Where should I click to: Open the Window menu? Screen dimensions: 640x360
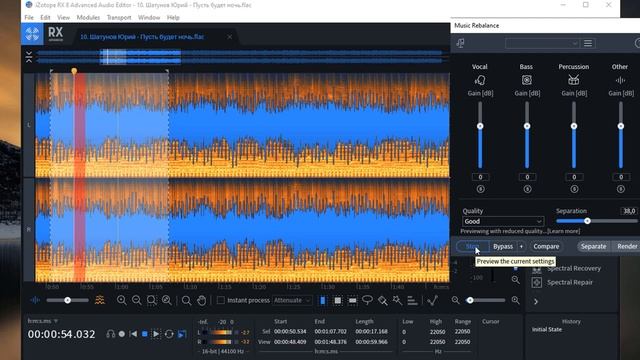pyautogui.click(x=149, y=18)
